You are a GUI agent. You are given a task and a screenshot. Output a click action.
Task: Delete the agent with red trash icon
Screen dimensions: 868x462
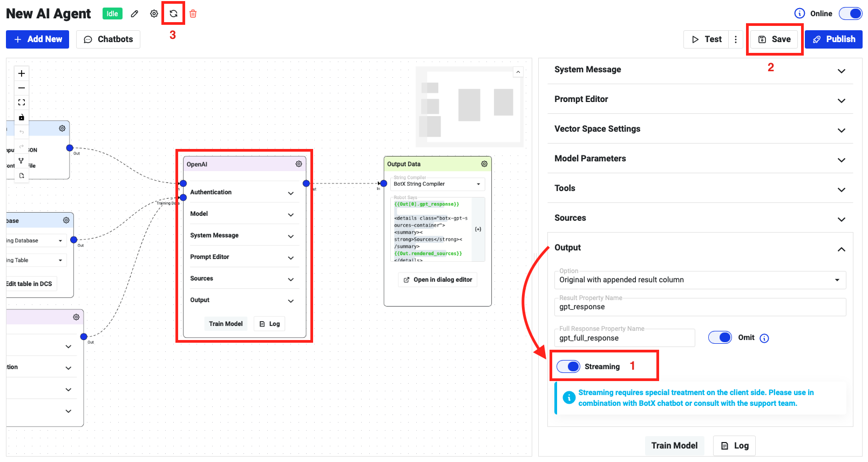193,14
